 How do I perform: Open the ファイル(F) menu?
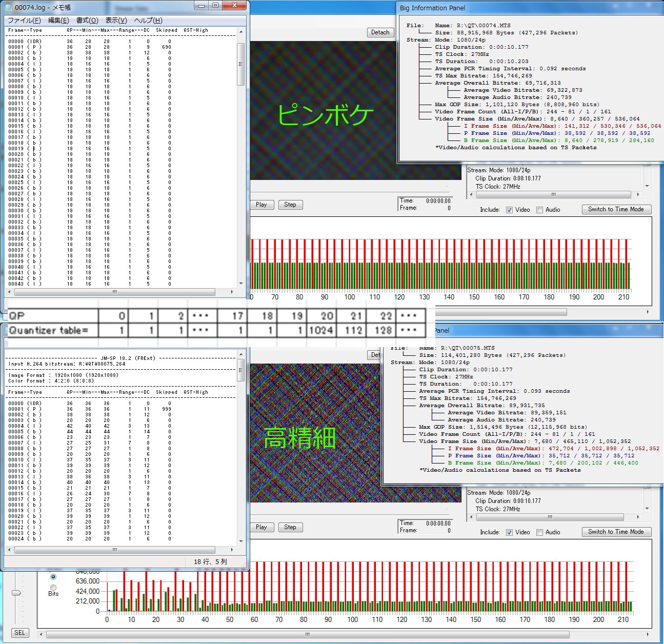coord(24,21)
